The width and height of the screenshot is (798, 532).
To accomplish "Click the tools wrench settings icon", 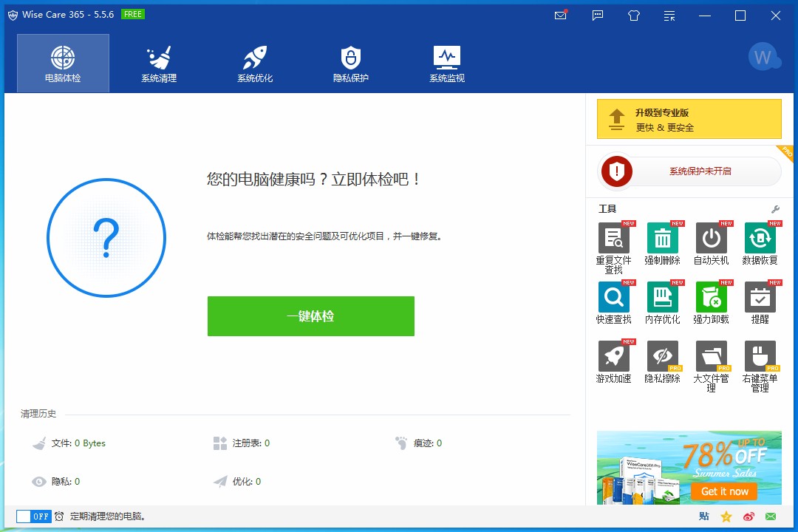I will coord(775,209).
